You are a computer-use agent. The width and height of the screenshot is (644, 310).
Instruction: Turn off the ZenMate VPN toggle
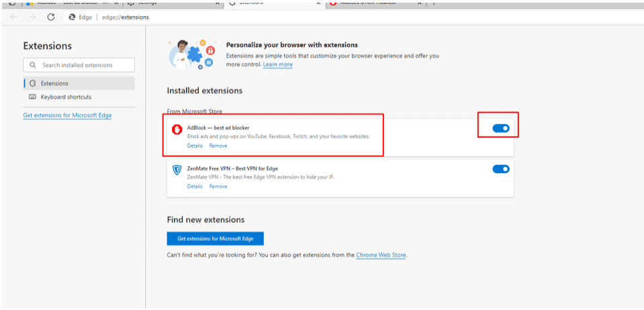(x=501, y=168)
